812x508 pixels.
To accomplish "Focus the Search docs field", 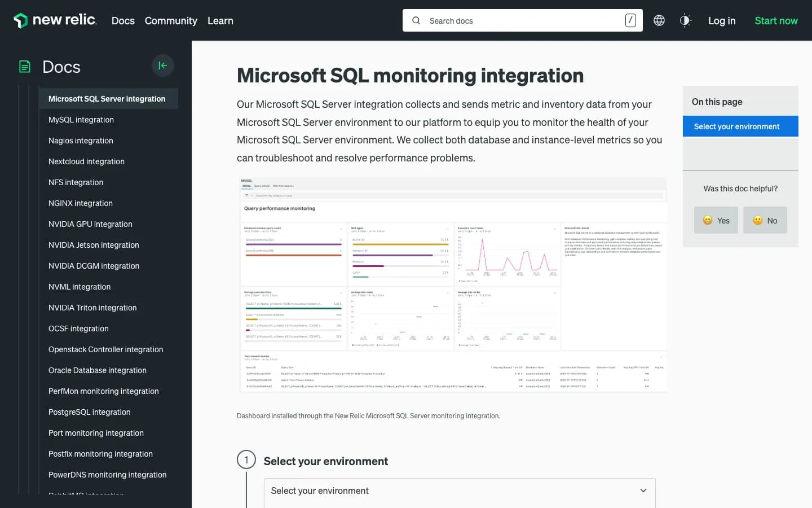I will click(x=523, y=20).
